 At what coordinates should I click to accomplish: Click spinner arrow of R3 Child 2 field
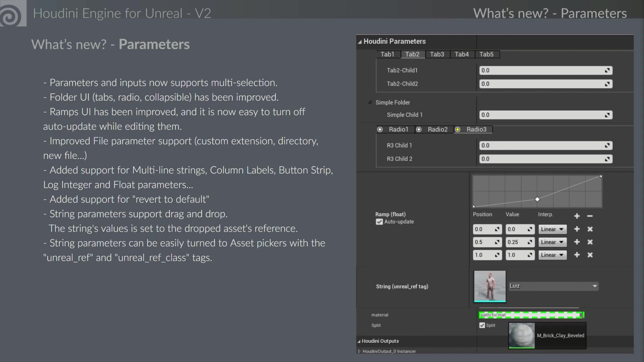click(607, 159)
